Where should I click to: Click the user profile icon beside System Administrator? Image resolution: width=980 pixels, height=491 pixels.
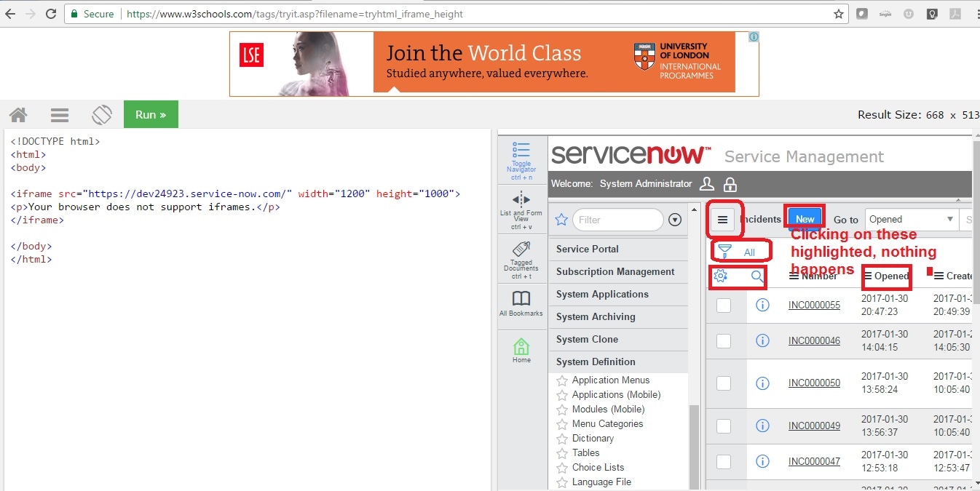point(707,184)
